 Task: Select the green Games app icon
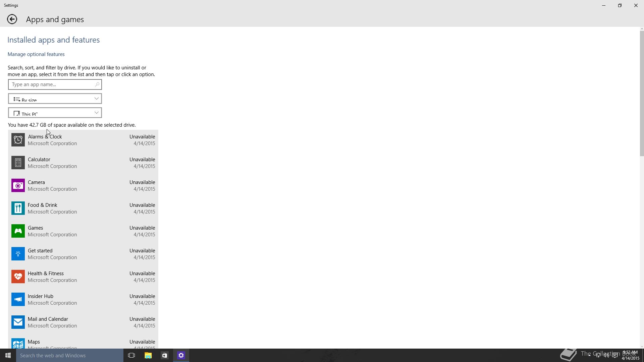[x=18, y=231]
